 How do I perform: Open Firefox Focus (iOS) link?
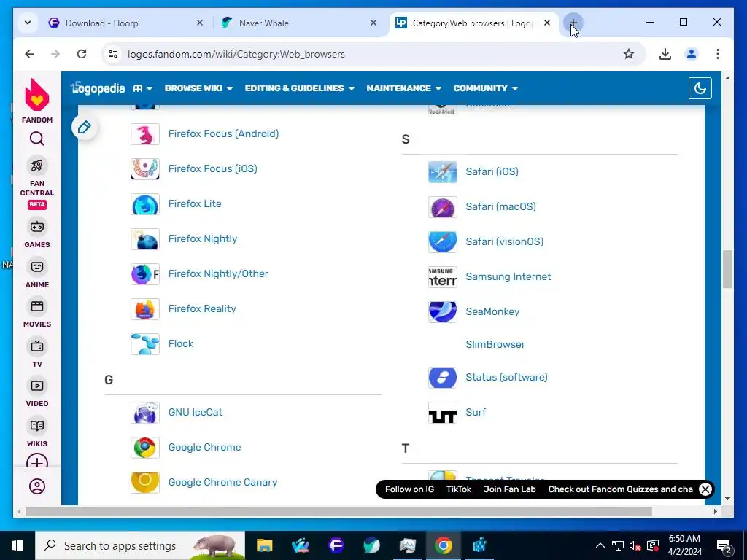click(212, 168)
